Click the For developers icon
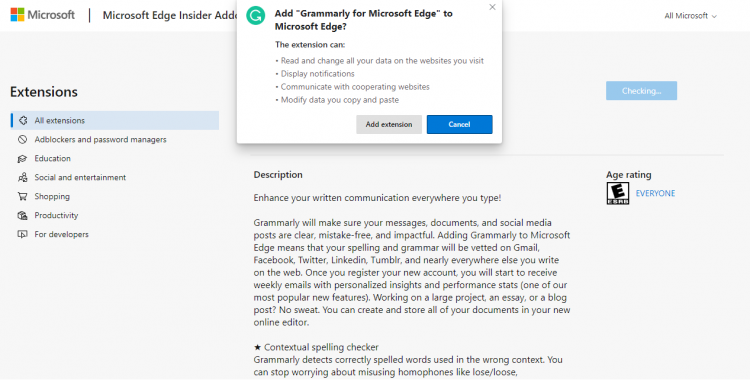 22,234
